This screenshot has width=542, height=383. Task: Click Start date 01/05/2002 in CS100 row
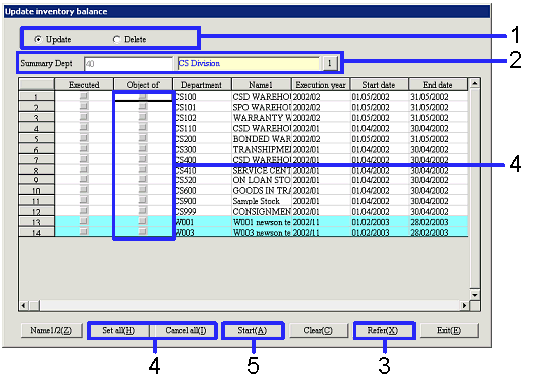pos(380,96)
